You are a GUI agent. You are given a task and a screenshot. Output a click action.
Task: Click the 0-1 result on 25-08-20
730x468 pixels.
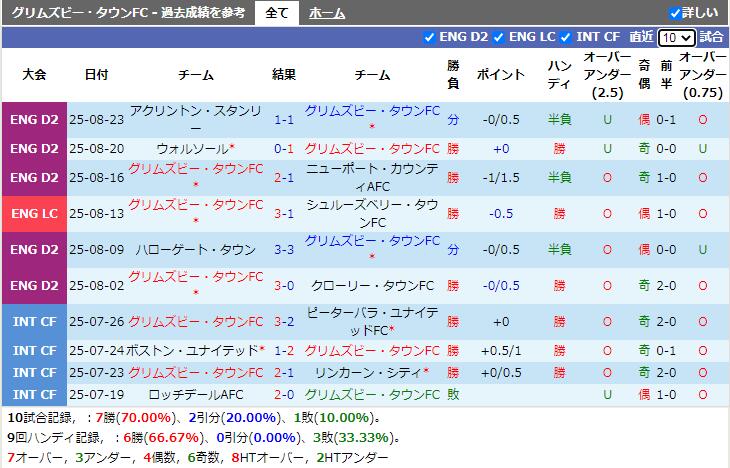point(284,149)
